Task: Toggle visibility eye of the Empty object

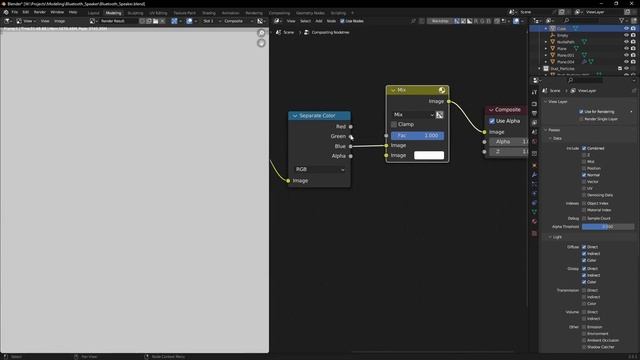Action: (x=626, y=36)
